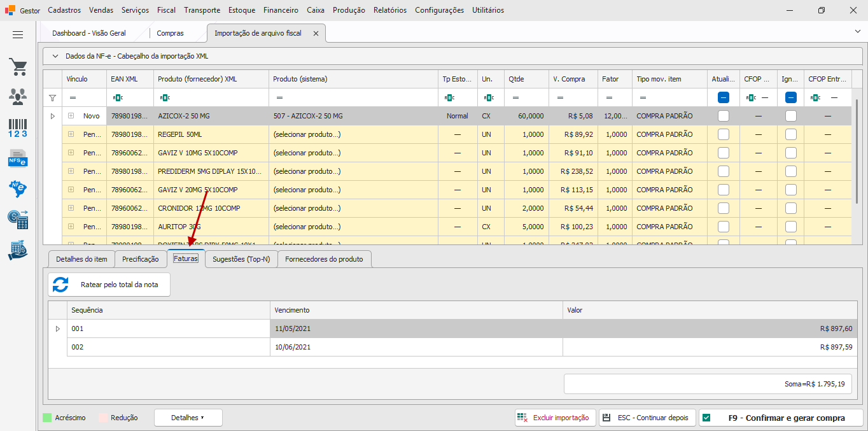Open filter condition icon under Produto (fornecedor) XML

click(164, 97)
